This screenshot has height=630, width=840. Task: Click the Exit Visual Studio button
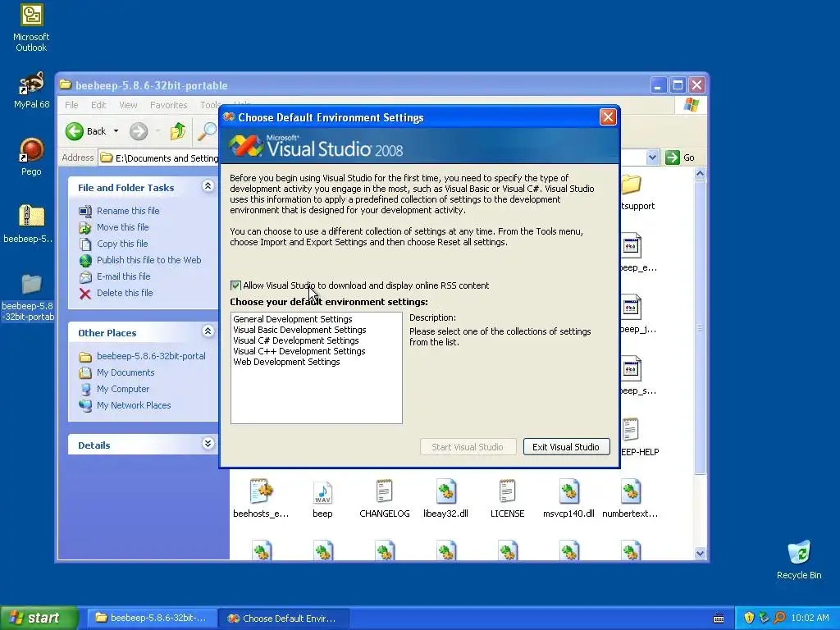click(x=566, y=447)
